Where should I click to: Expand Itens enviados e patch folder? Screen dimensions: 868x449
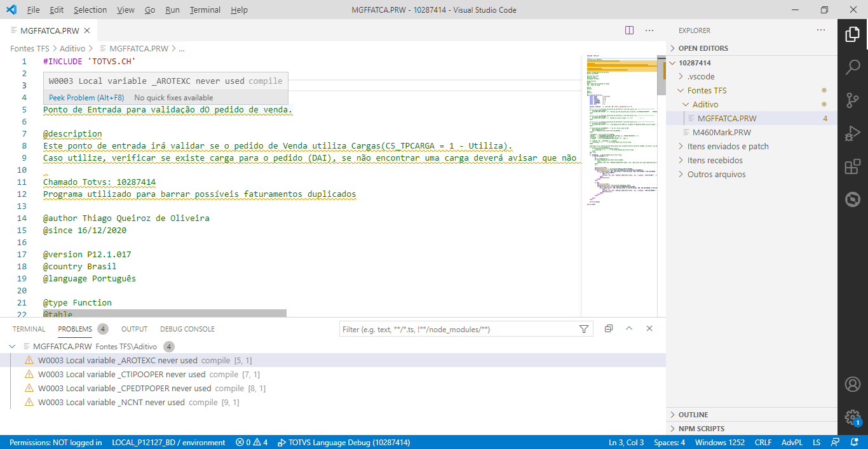click(752, 146)
